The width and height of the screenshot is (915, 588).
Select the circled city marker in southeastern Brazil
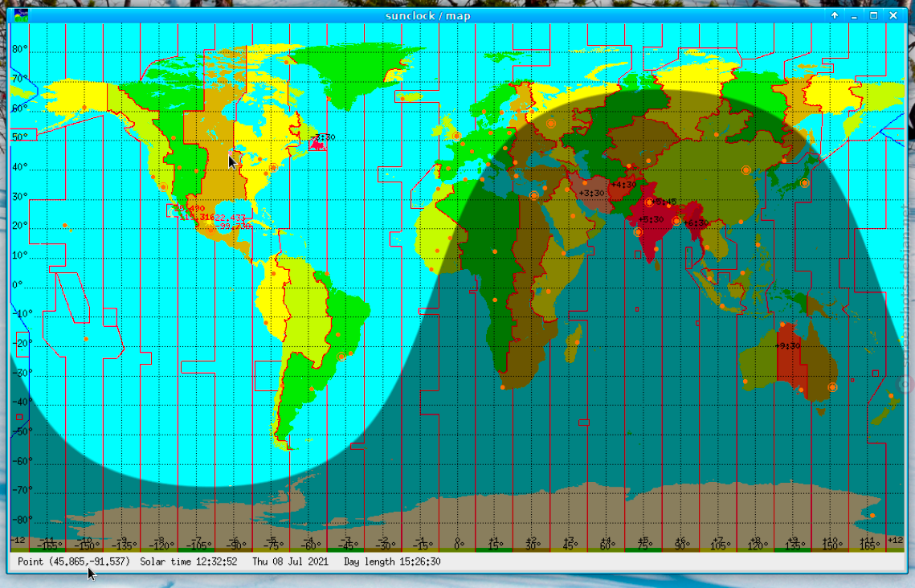pos(341,357)
